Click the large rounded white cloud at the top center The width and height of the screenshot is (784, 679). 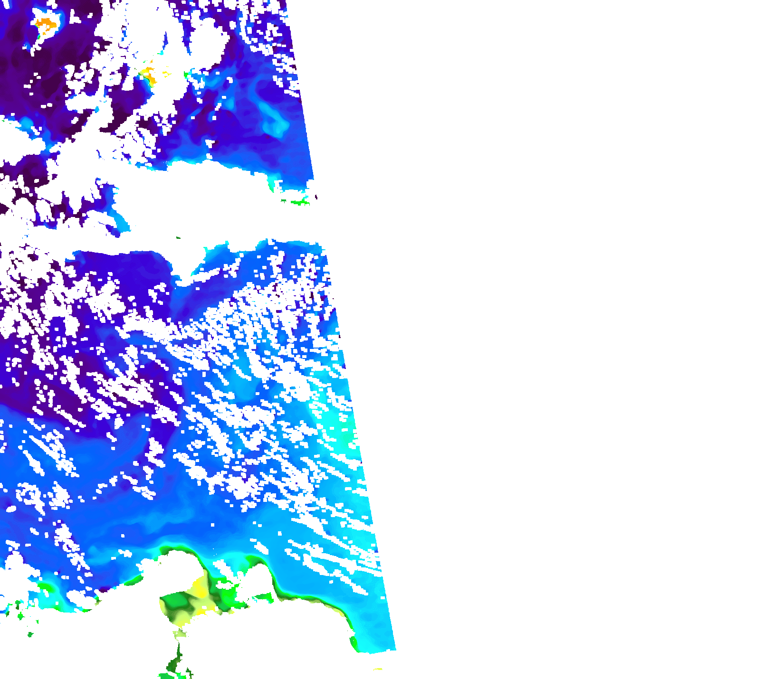209,38
